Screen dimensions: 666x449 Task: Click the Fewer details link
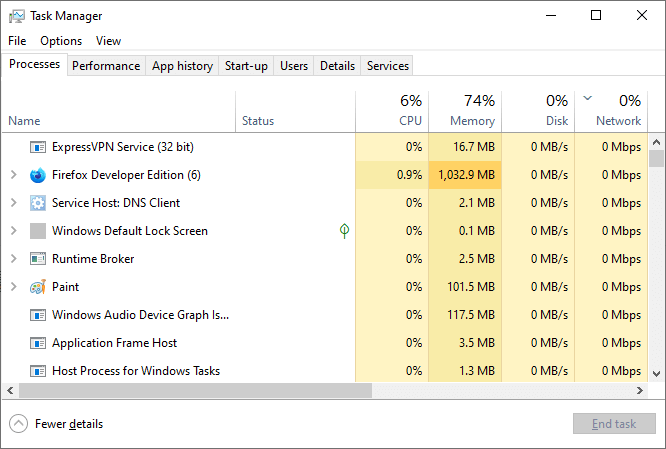(69, 424)
